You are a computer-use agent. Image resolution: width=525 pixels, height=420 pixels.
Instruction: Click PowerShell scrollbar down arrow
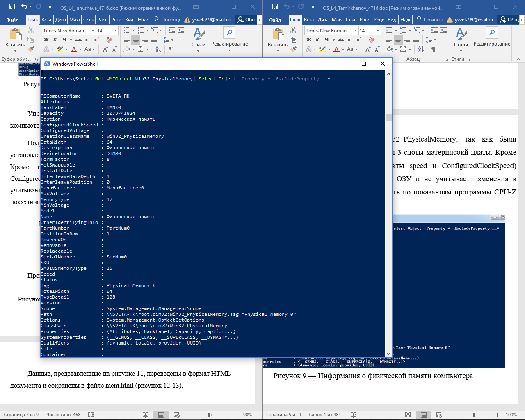(388, 354)
